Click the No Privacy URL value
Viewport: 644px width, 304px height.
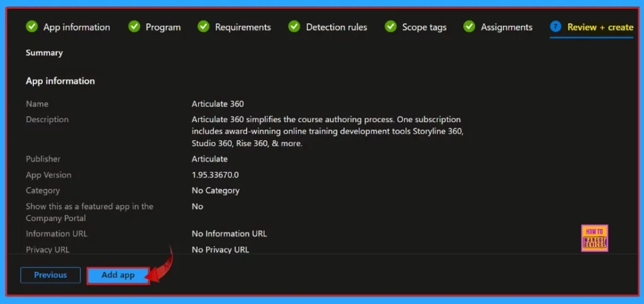coord(220,249)
